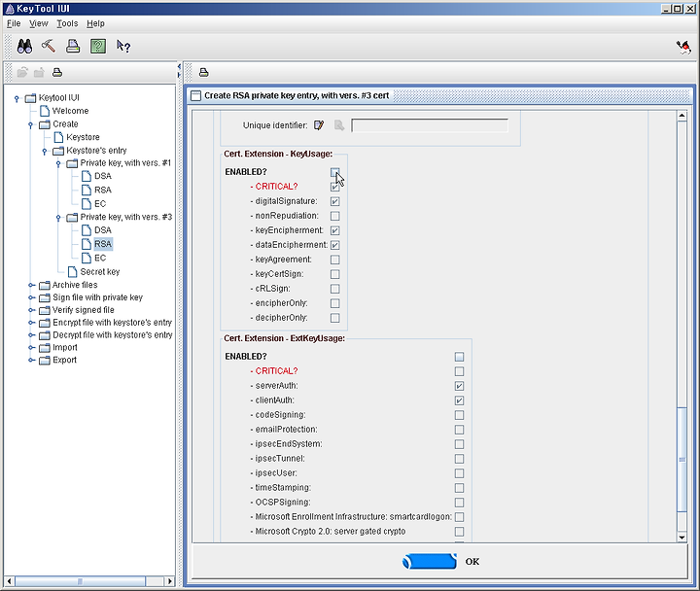The image size is (700, 591).
Task: Click the greyed second folder icon in tree toolbar
Action: click(39, 72)
